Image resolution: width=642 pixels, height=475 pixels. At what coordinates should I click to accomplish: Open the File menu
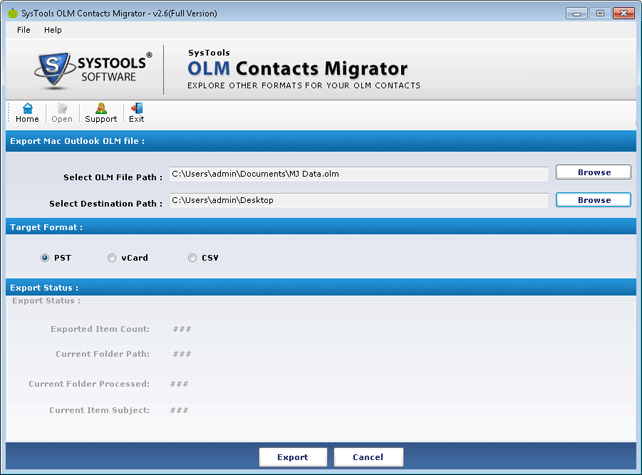pos(23,30)
